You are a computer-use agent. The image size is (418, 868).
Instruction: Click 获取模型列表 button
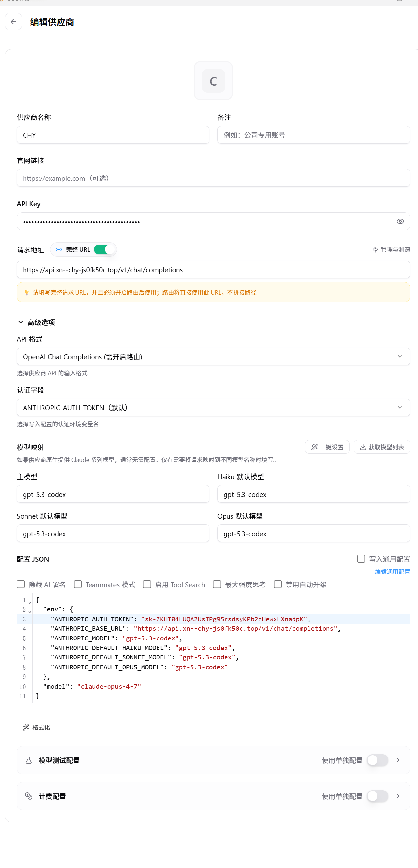click(382, 447)
